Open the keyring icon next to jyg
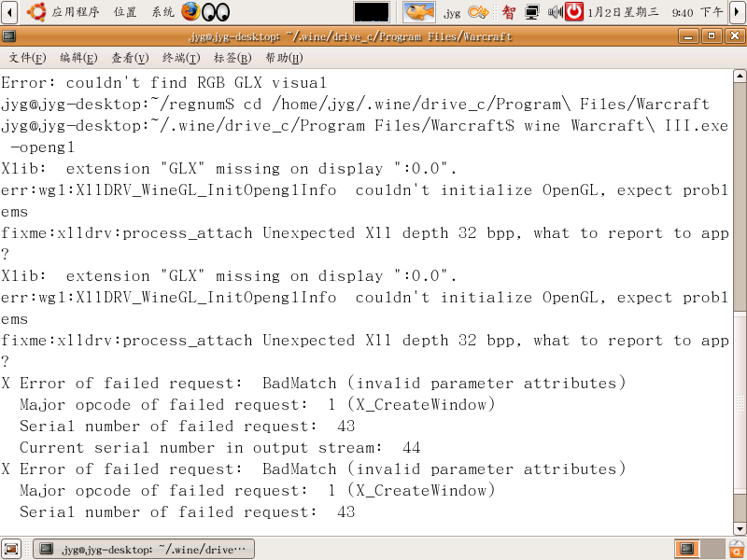 [x=478, y=12]
